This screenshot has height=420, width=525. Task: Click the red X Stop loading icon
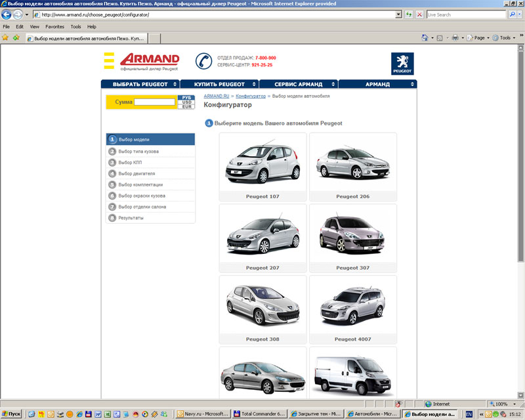click(419, 14)
